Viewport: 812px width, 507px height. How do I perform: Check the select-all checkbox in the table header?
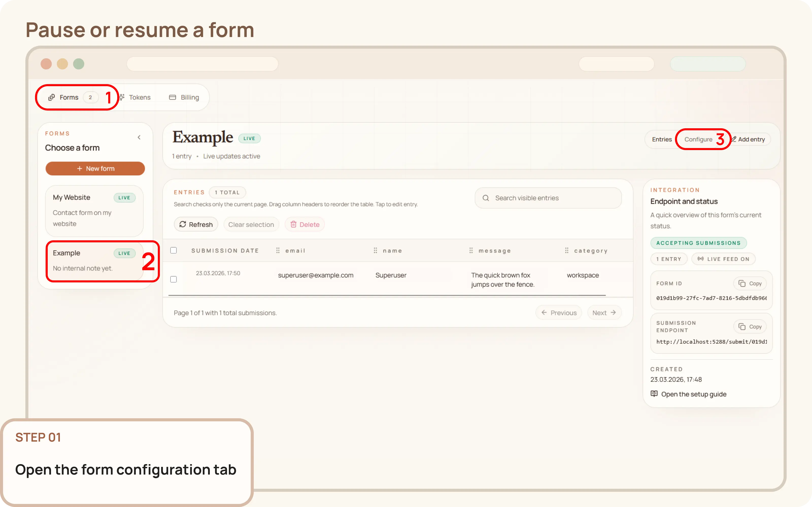[174, 250]
